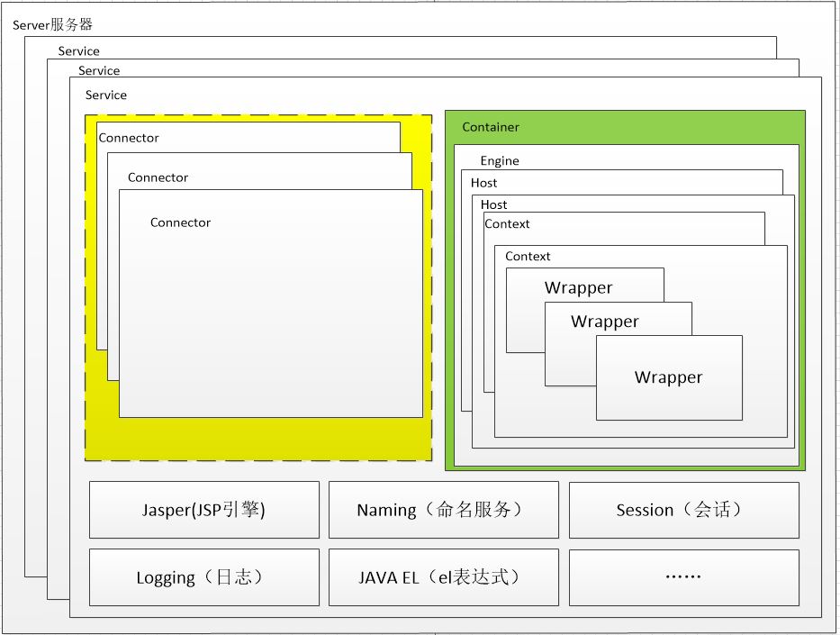The width and height of the screenshot is (840, 635).
Task: Click the innermost Service label
Action: point(106,95)
